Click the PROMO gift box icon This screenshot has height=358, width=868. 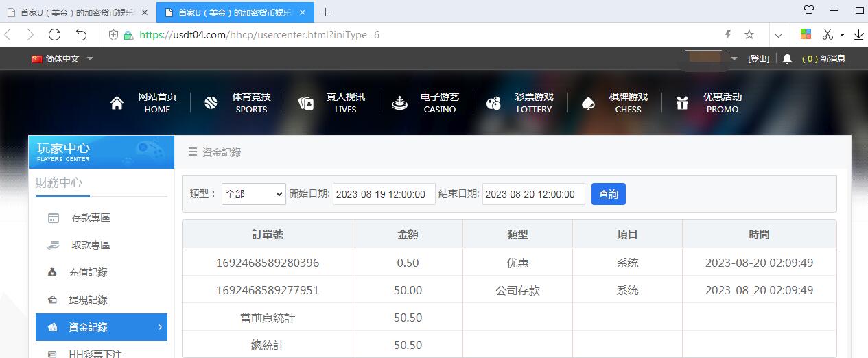[x=682, y=103]
